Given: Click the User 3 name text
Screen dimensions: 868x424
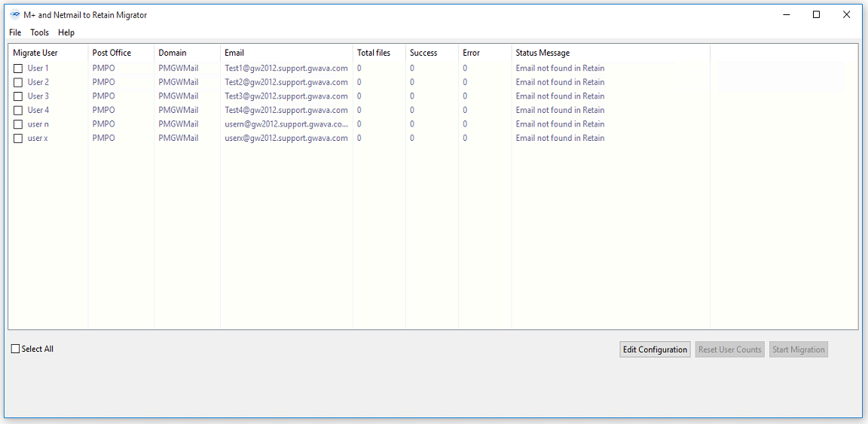Looking at the screenshot, I should [38, 96].
